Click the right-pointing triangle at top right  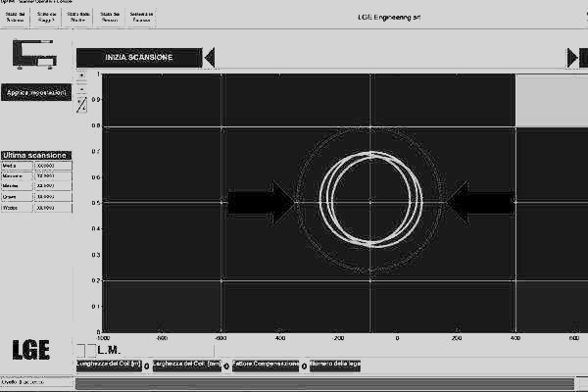[572, 58]
